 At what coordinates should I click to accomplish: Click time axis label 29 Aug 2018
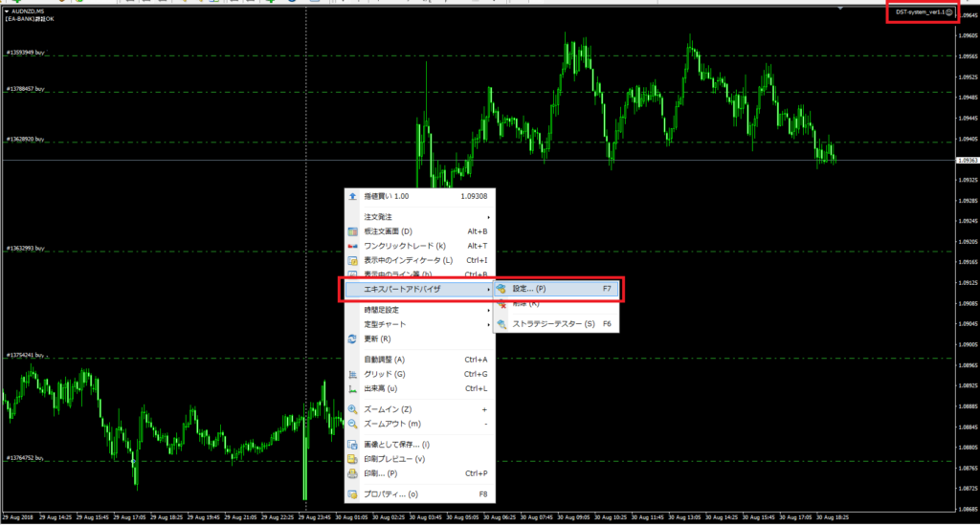click(18, 517)
